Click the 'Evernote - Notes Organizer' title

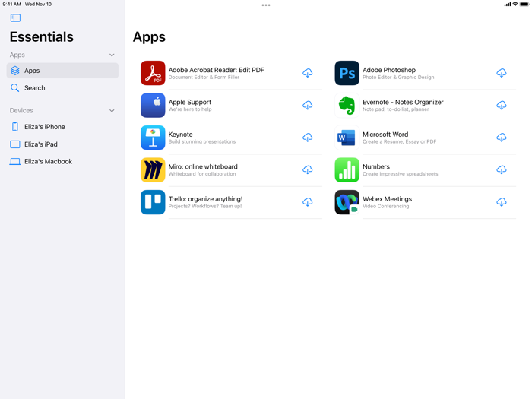[403, 102]
